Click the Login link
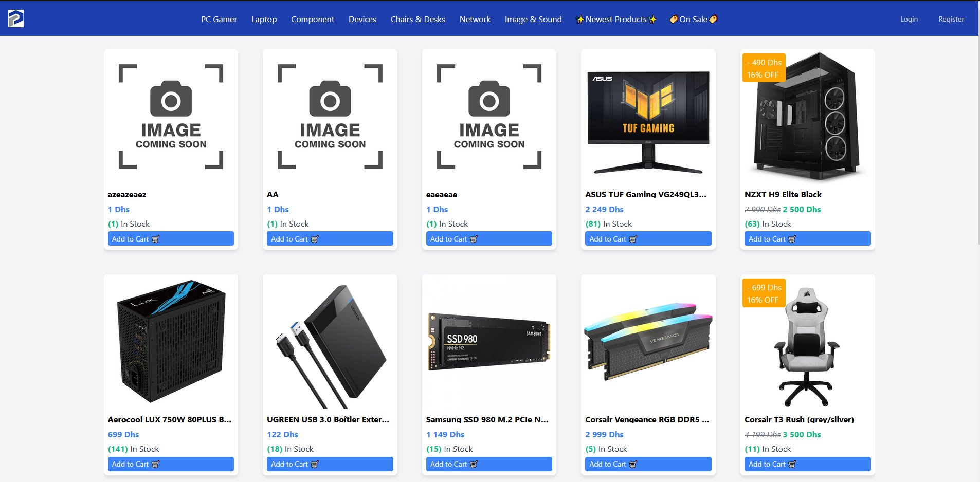Image resolution: width=980 pixels, height=482 pixels. point(909,19)
